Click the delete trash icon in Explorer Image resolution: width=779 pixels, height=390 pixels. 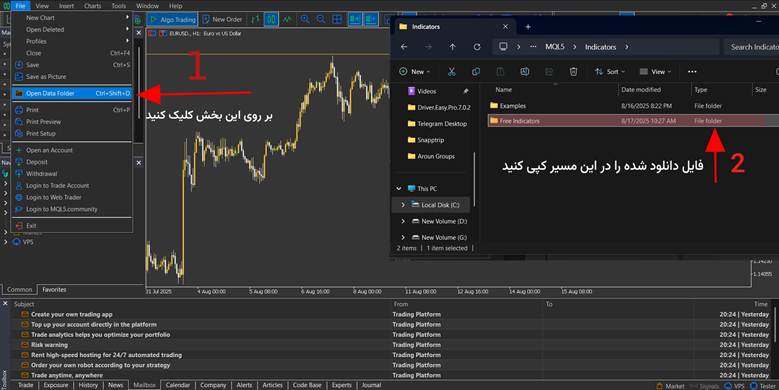573,72
